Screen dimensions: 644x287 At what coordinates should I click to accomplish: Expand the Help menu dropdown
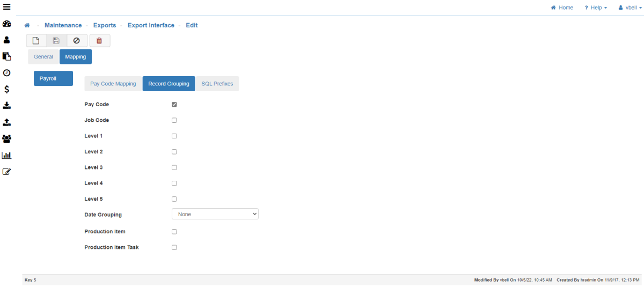596,8
